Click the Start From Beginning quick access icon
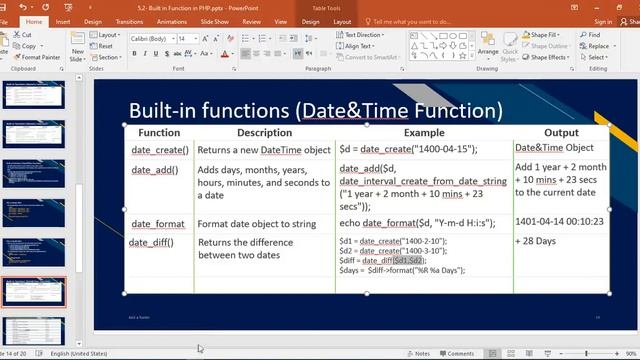 68,7
